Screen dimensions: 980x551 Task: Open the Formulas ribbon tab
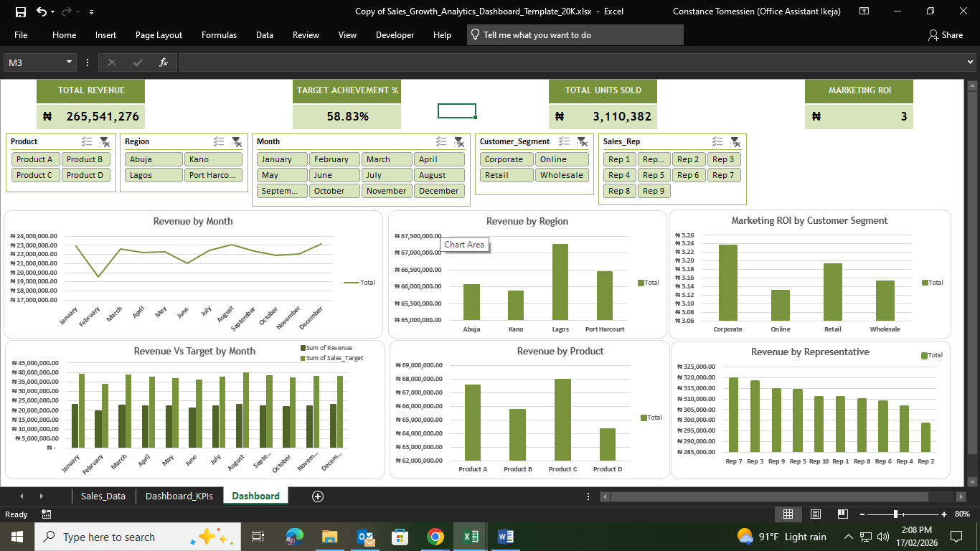pyautogui.click(x=219, y=34)
